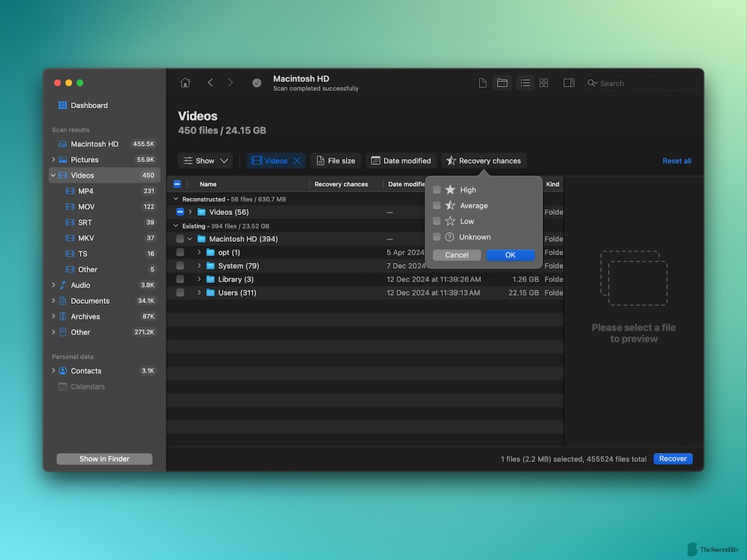The height and width of the screenshot is (560, 747).
Task: Remove the Videos filter with X
Action: click(x=297, y=161)
